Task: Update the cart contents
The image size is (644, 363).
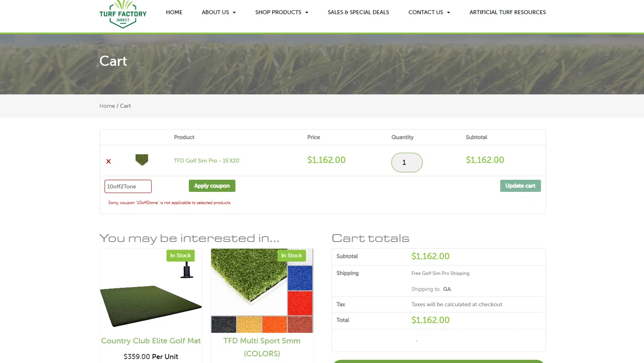Action: [520, 186]
